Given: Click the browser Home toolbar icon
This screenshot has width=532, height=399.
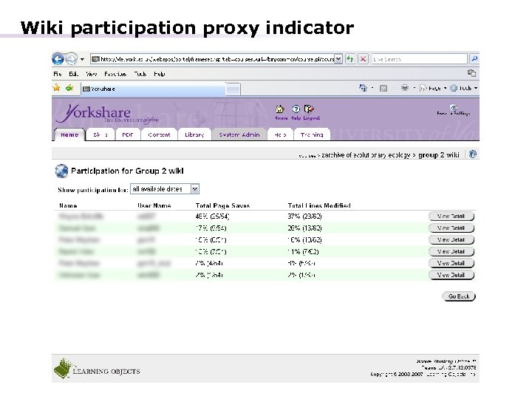Looking at the screenshot, I should (363, 88).
